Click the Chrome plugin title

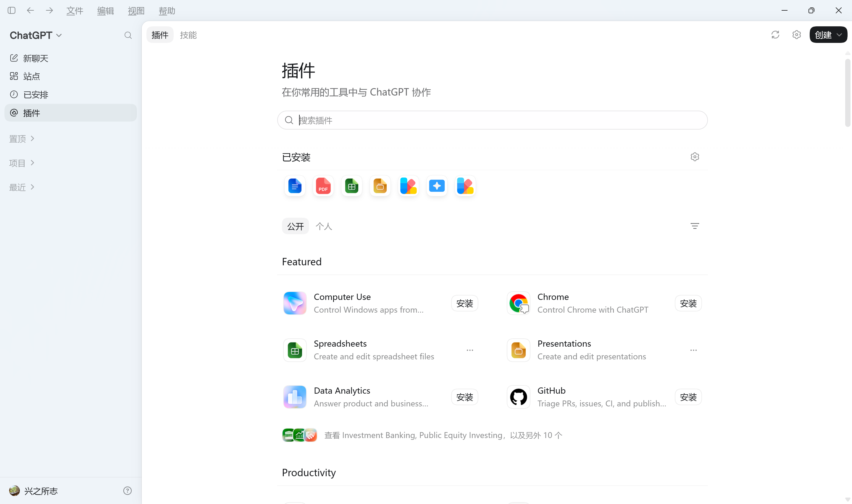pyautogui.click(x=553, y=297)
